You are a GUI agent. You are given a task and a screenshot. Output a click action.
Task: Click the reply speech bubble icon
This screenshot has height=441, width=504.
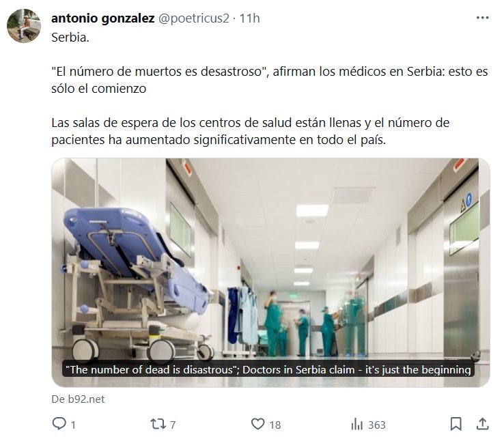[59, 424]
